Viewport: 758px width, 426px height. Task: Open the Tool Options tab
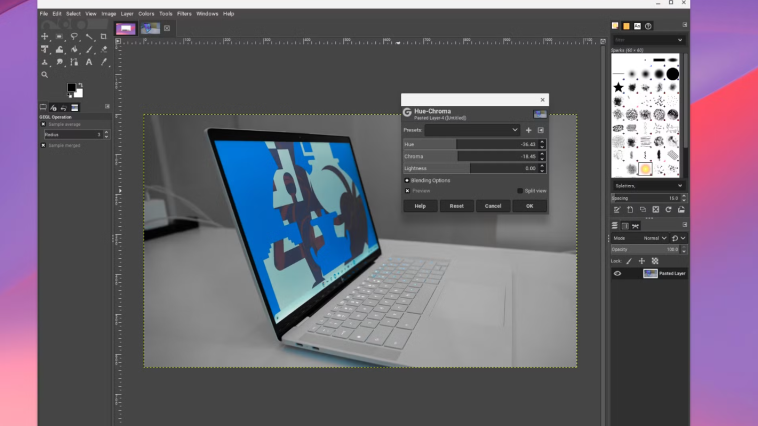[43, 107]
